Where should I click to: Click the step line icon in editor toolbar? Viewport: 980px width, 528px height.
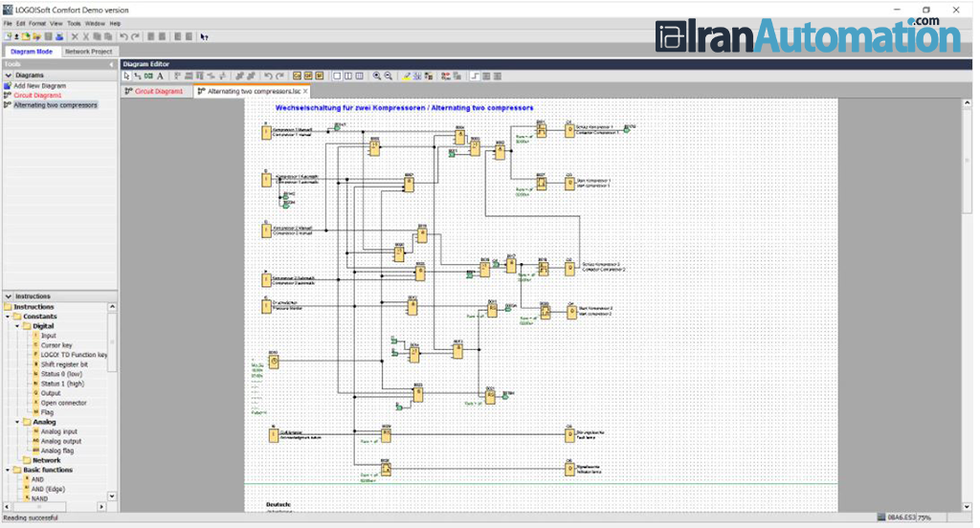476,77
